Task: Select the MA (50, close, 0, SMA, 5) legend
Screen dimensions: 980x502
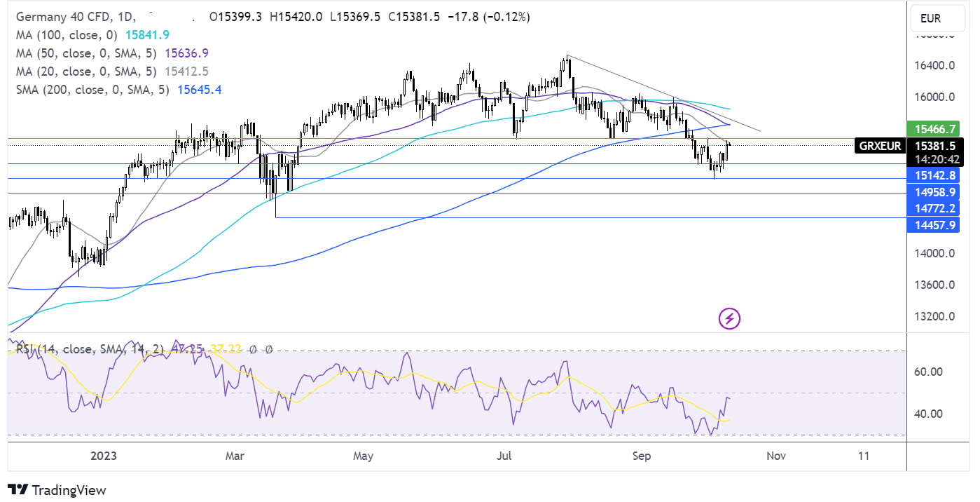Action: pos(85,53)
